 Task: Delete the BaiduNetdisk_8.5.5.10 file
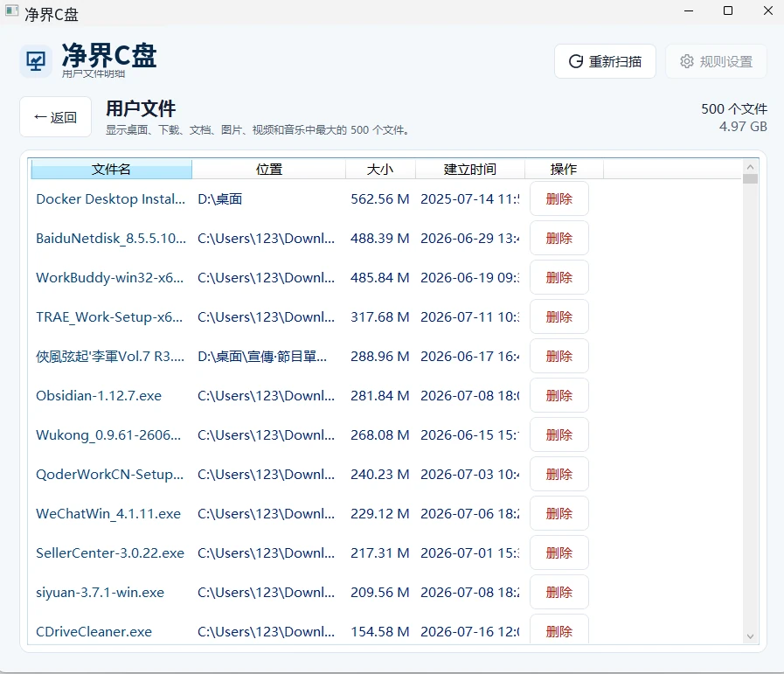click(x=559, y=238)
